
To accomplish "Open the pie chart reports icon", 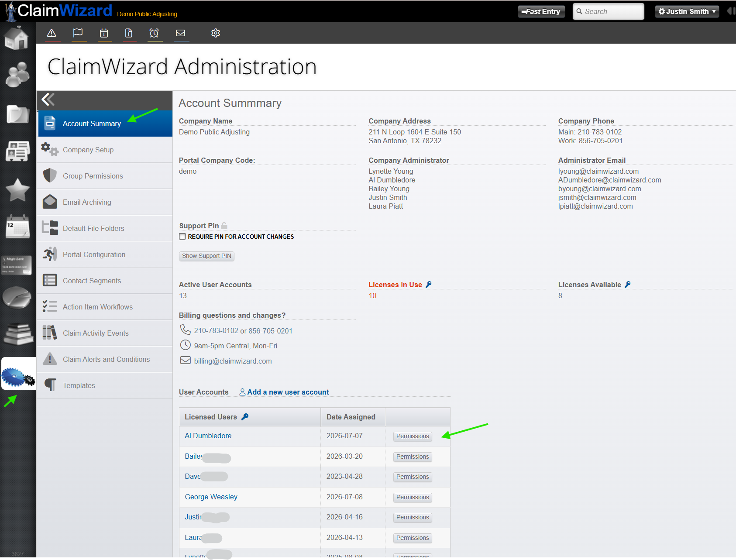I will pos(17,297).
